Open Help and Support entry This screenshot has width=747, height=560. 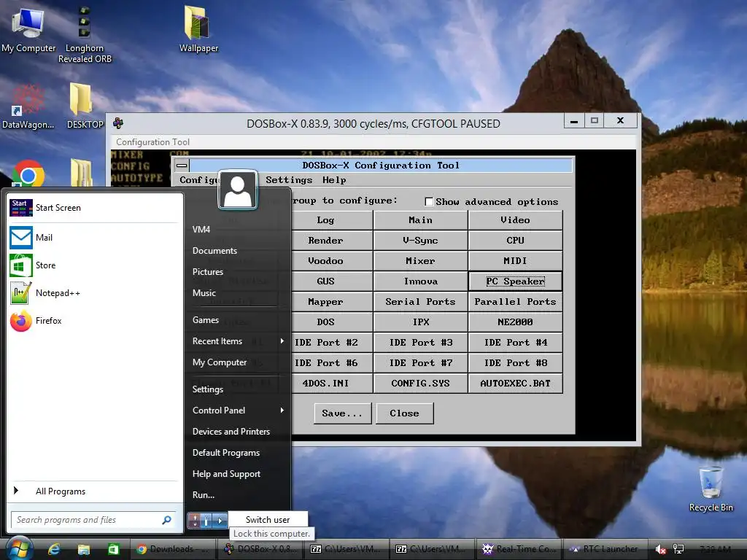tap(226, 474)
